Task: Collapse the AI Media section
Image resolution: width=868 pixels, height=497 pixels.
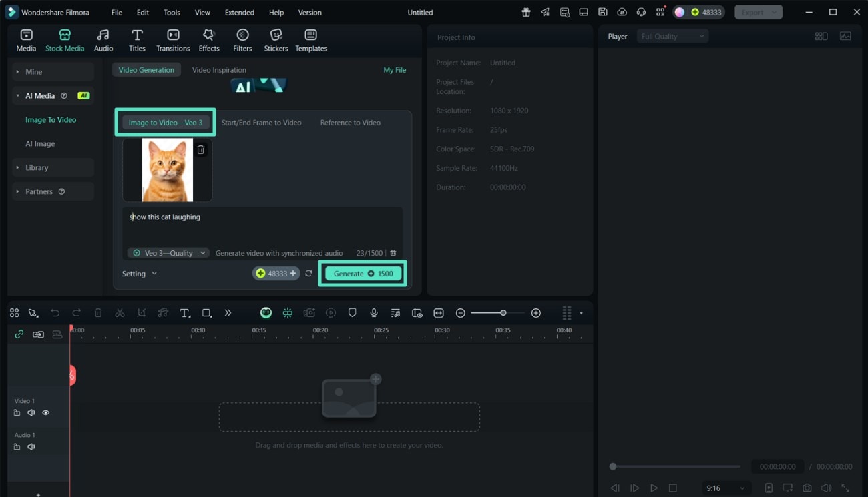Action: click(53, 95)
